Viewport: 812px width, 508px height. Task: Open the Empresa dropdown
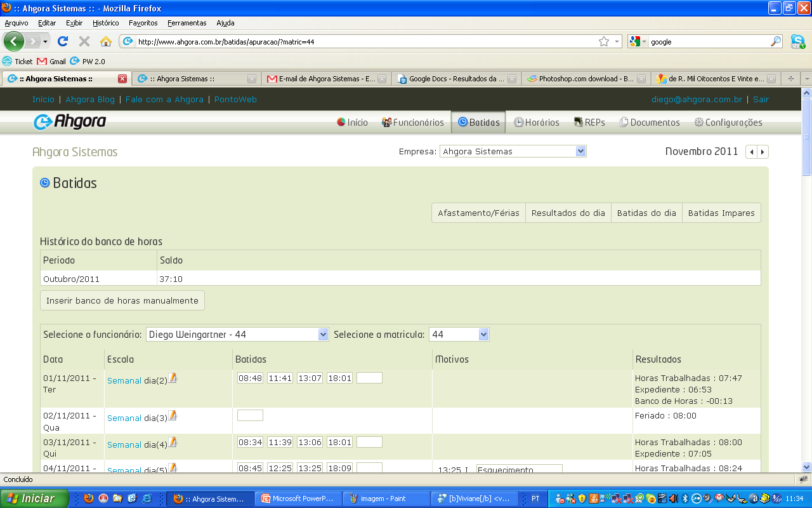pyautogui.click(x=513, y=152)
